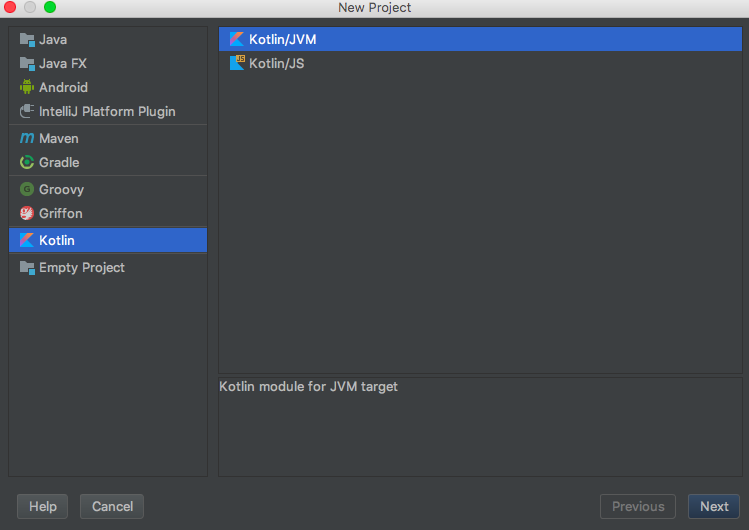Viewport: 749px width, 530px height.
Task: Close the New Project dialog
Action: coord(10,7)
